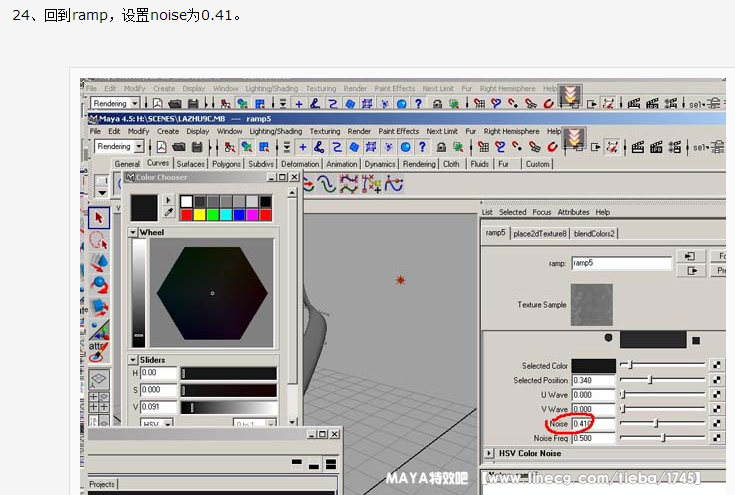Click the output connection arrow icon

(689, 270)
